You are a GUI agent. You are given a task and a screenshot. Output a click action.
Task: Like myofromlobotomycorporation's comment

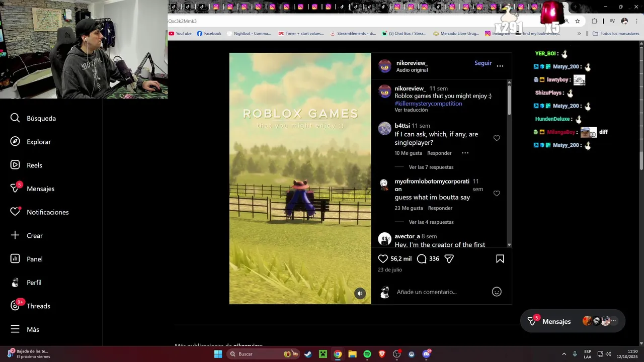pos(497,193)
